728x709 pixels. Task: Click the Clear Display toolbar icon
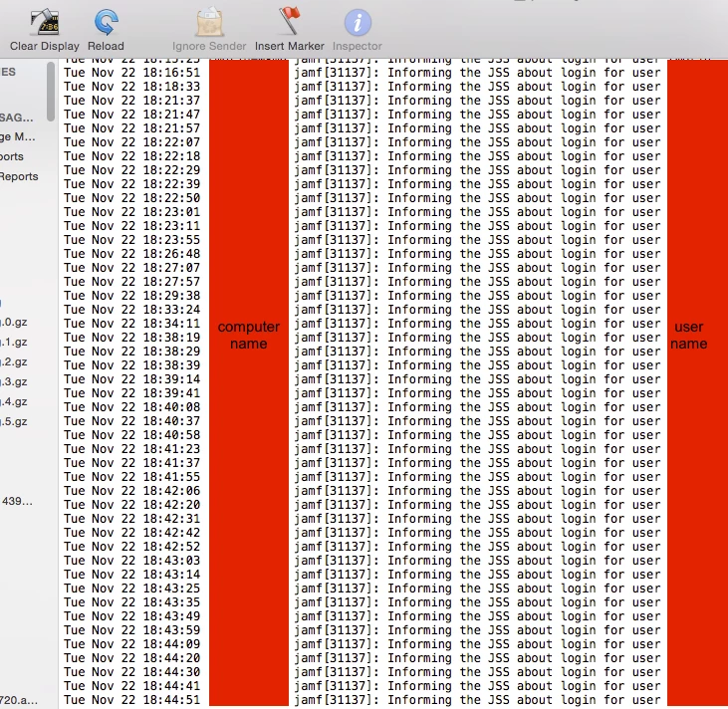(45, 22)
